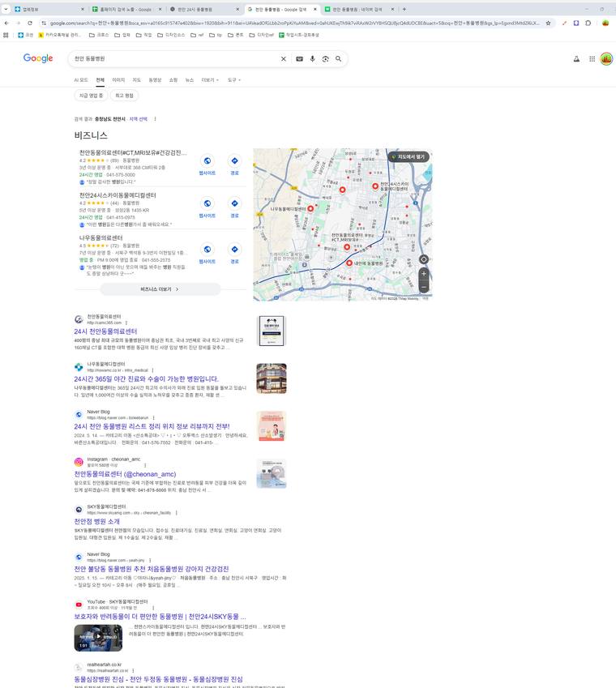Viewport: 616px width, 688px height.
Task: Go back to the previous page
Action: 6,23
